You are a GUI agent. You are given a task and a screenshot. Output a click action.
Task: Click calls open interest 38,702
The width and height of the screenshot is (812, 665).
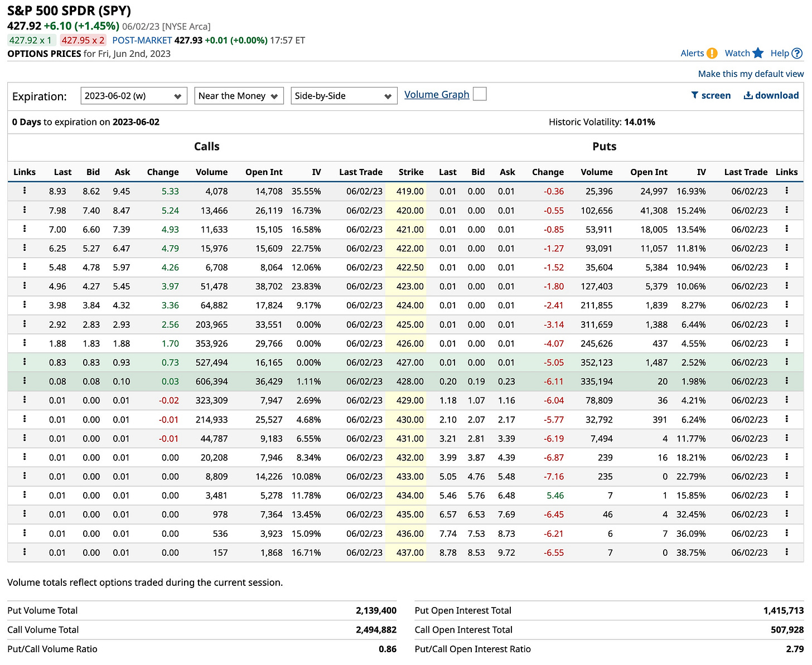tap(269, 287)
